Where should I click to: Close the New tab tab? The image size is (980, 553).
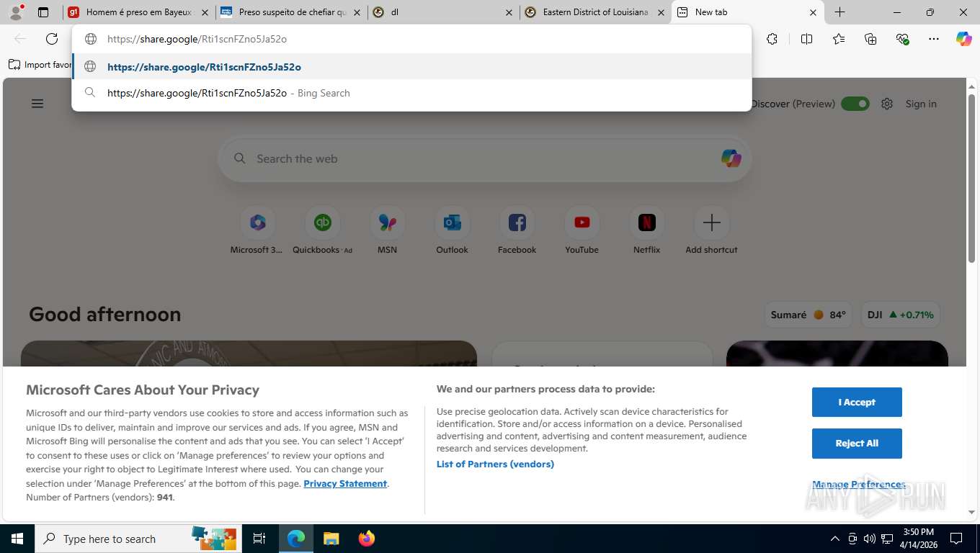(x=813, y=12)
